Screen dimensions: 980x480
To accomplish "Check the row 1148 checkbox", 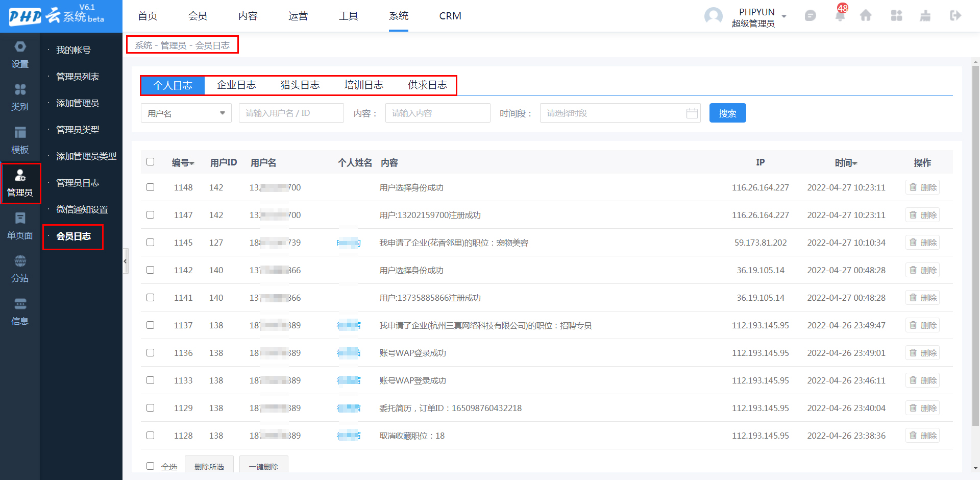I will pyautogui.click(x=150, y=187).
